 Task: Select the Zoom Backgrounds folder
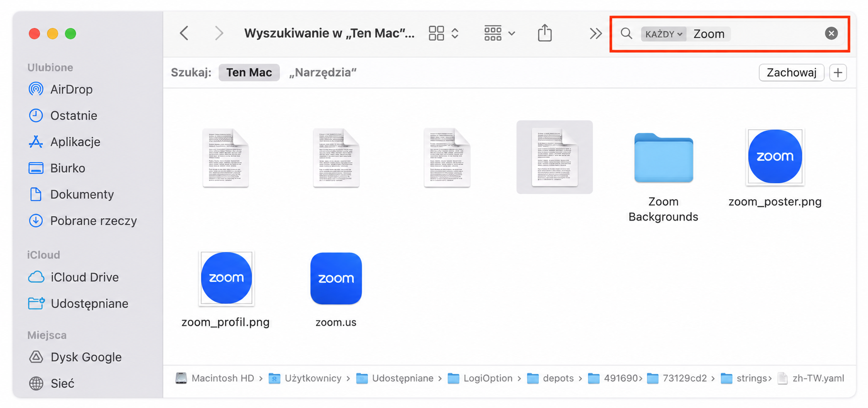663,158
